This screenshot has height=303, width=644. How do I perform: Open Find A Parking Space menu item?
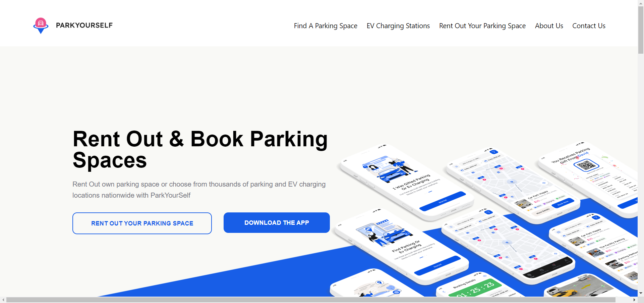pyautogui.click(x=326, y=26)
